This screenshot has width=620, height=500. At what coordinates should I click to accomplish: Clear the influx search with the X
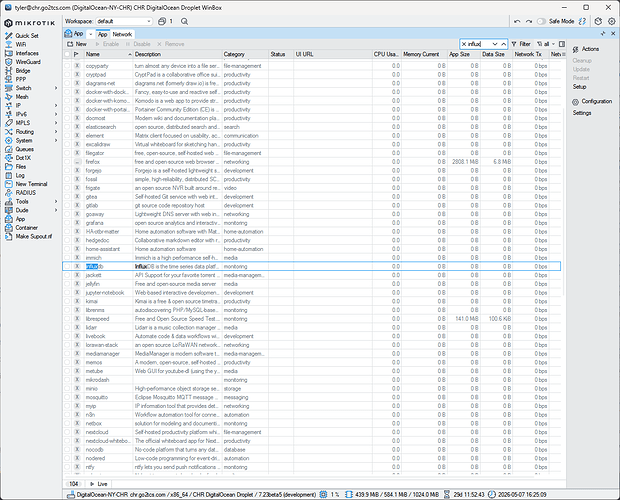pos(464,44)
